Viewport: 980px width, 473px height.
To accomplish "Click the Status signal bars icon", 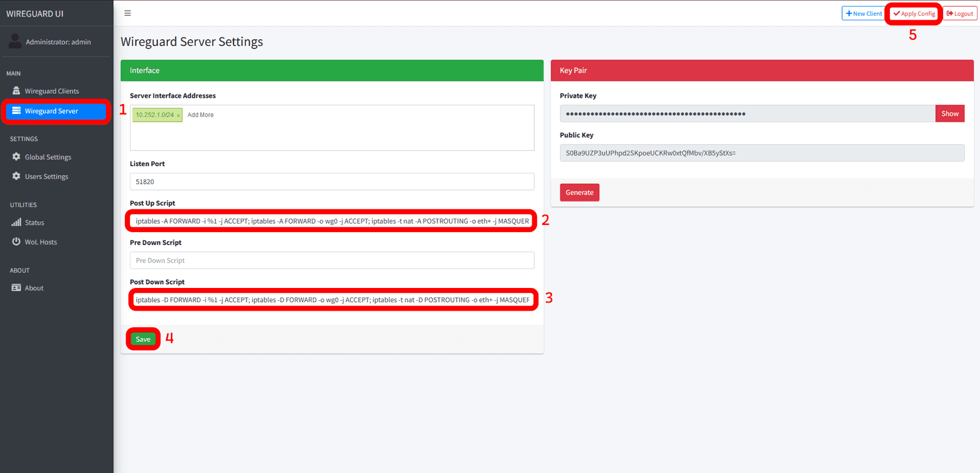I will [x=17, y=222].
